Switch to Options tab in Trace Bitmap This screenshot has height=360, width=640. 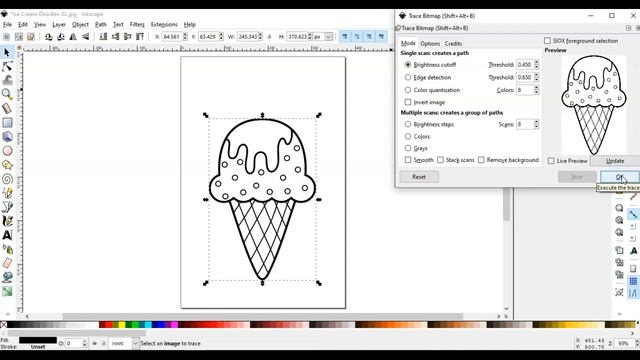[430, 43]
